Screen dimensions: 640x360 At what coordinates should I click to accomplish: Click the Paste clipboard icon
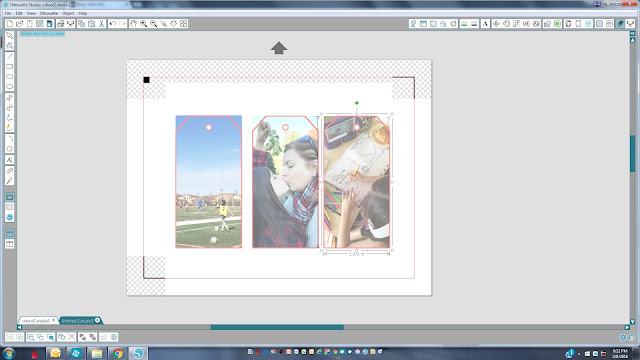pos(92,24)
